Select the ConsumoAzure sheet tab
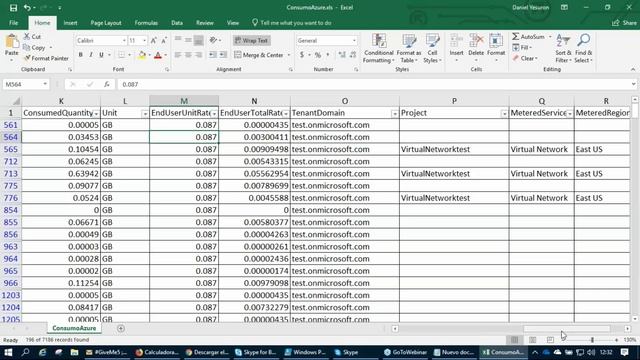The width and height of the screenshot is (640, 360). [74, 328]
